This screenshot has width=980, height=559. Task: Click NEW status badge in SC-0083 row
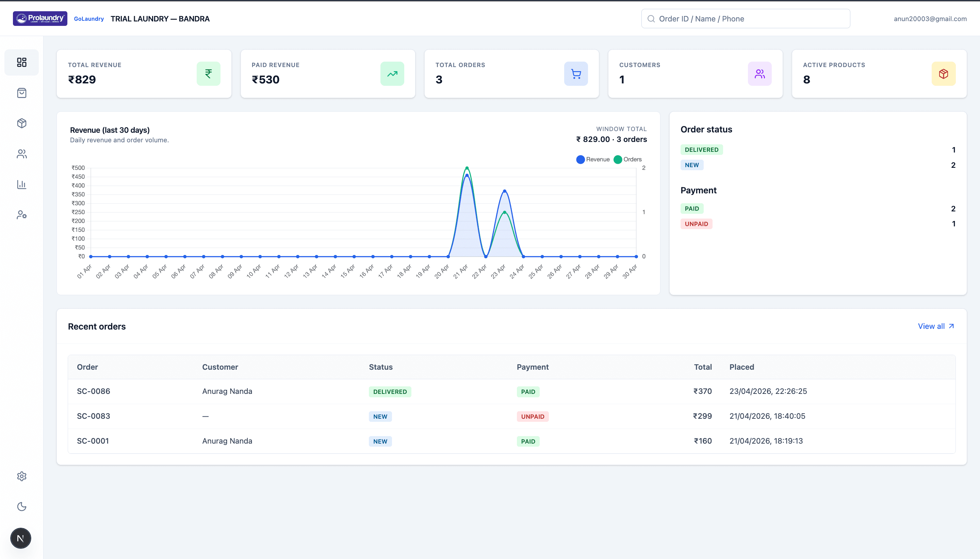380,417
